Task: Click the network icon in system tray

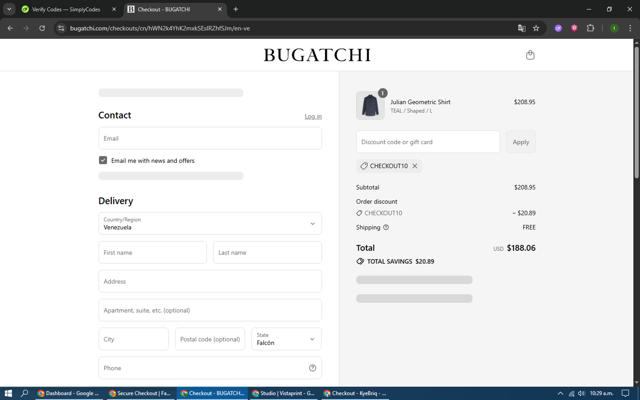Action: click(571, 393)
